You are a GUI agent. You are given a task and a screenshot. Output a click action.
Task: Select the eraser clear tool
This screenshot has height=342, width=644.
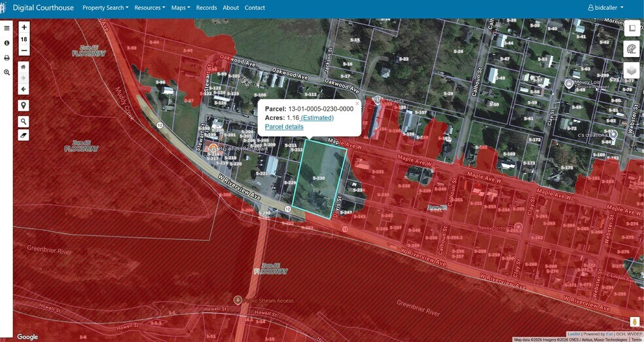[24, 135]
